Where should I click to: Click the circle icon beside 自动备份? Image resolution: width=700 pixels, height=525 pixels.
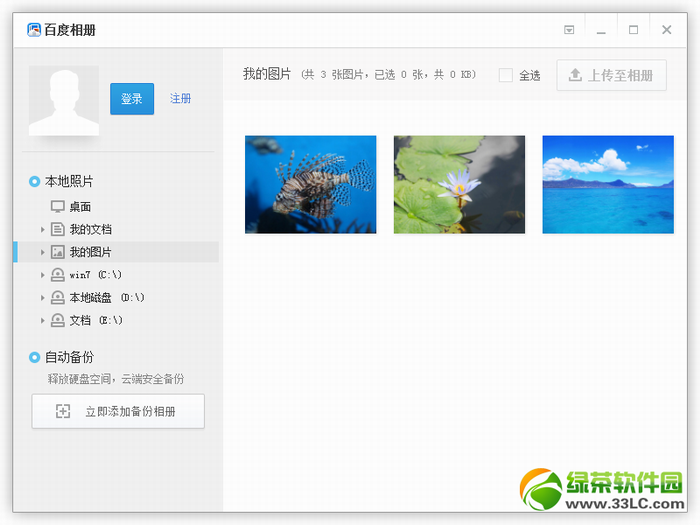tap(34, 357)
